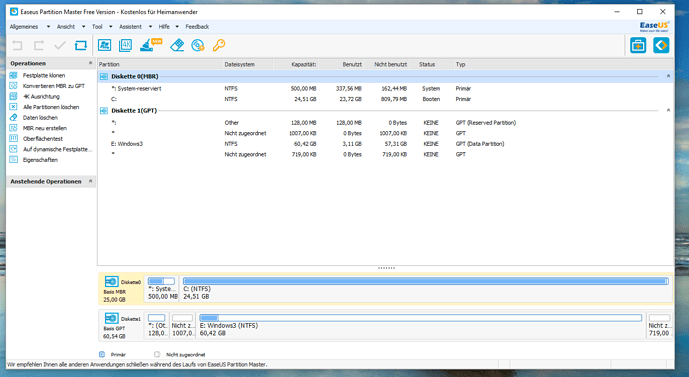Viewport: 689px width, 377px height.
Task: Click the yellow key upgrade icon
Action: click(x=219, y=45)
